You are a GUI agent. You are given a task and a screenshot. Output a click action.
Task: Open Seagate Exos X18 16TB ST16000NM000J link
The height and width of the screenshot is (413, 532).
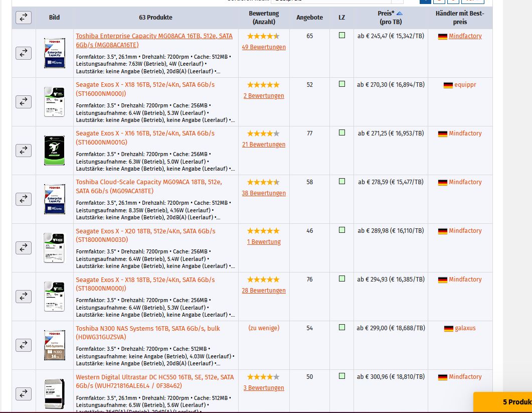(145, 89)
